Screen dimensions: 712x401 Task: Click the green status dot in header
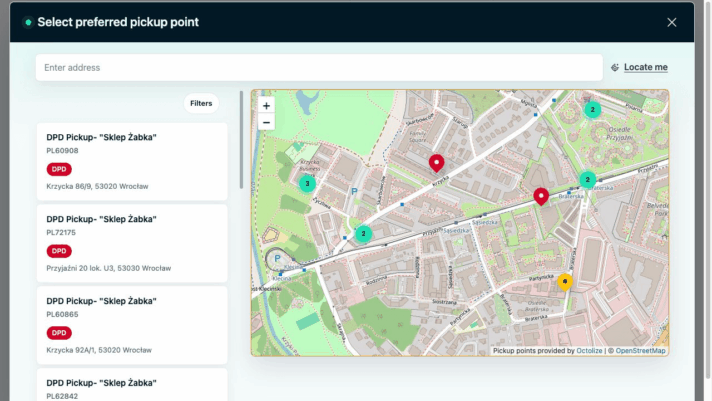tap(28, 22)
